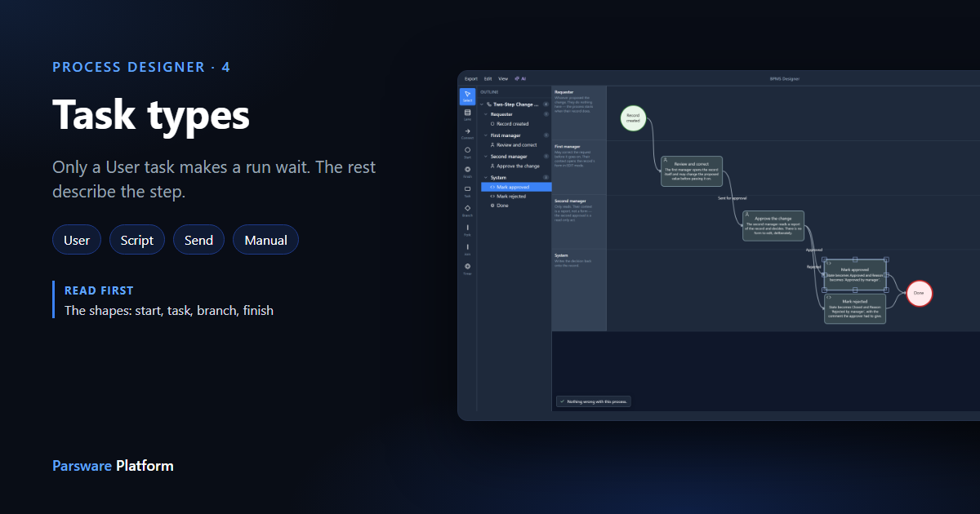Pick the Lane tool in the toolbar
980x514 pixels.
467,114
